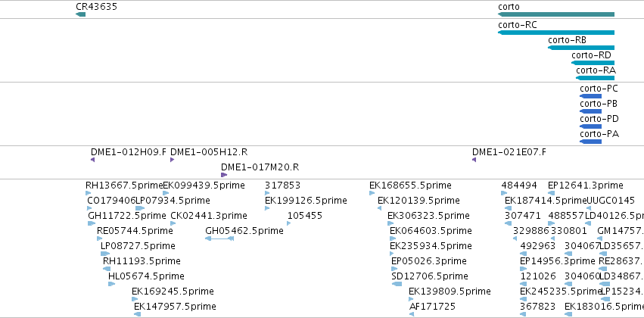Select the DME1-005H12.R arrow marker
Image resolution: width=644 pixels, height=318 pixels.
point(172,160)
